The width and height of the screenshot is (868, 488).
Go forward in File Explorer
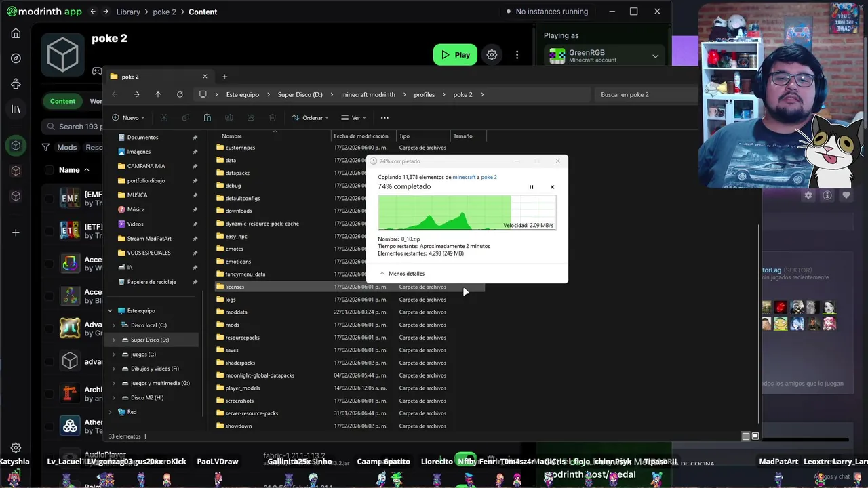136,94
